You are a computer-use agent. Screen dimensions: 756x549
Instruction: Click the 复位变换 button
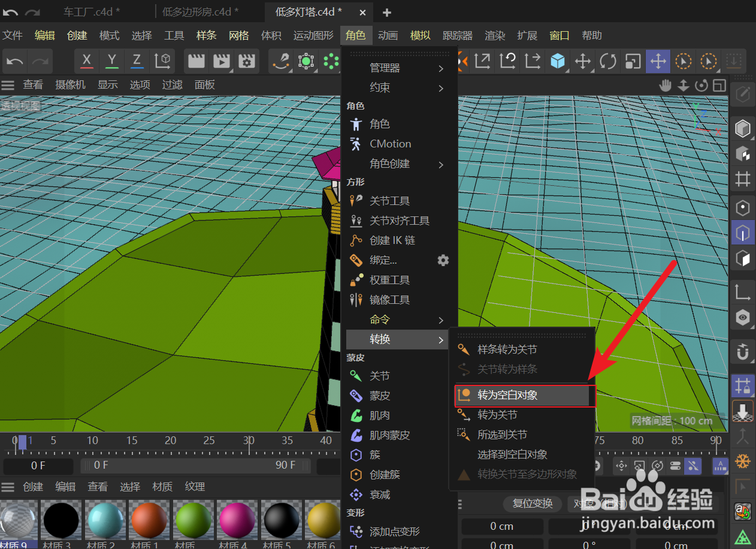533,503
